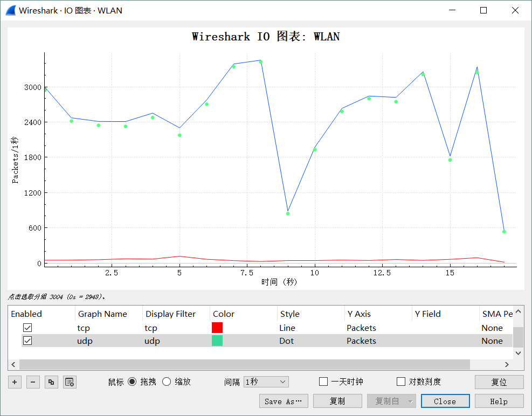Click the vertical scrollbar down arrow
This screenshot has height=416, width=532.
click(518, 353)
